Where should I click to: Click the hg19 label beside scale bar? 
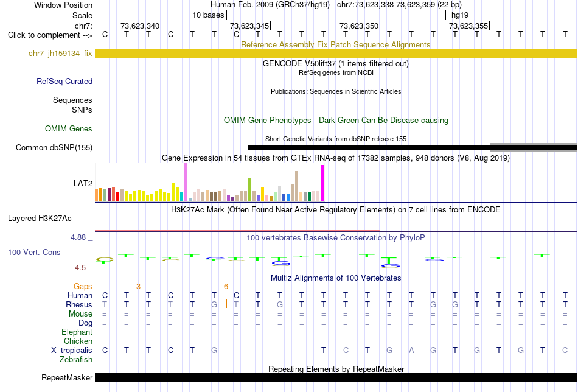point(460,15)
